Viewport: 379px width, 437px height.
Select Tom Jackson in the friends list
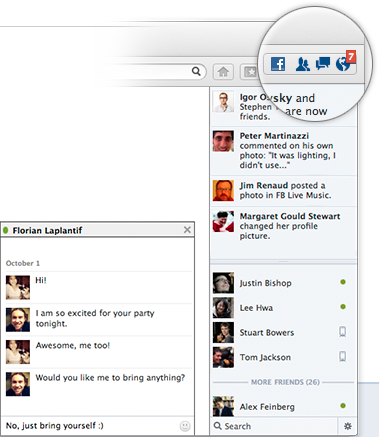coord(283,357)
